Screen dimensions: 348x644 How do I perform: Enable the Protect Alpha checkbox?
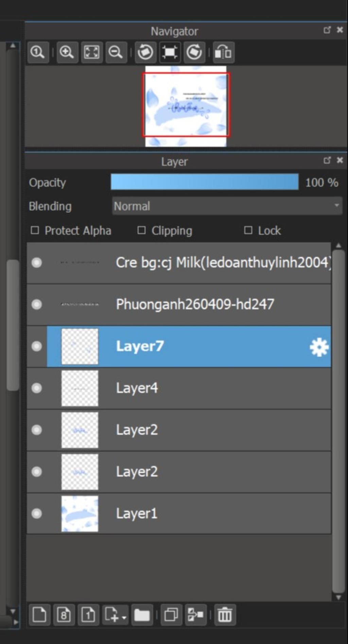35,230
